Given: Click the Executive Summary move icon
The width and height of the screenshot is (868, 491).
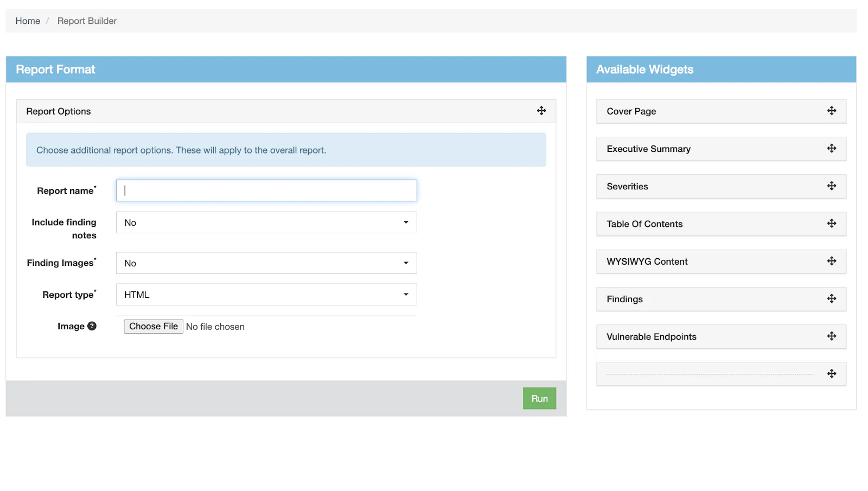Looking at the screenshot, I should coord(831,148).
